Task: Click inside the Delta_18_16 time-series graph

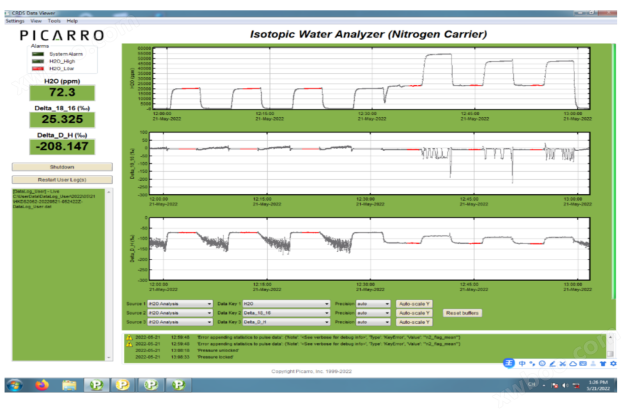Action: pyautogui.click(x=370, y=163)
